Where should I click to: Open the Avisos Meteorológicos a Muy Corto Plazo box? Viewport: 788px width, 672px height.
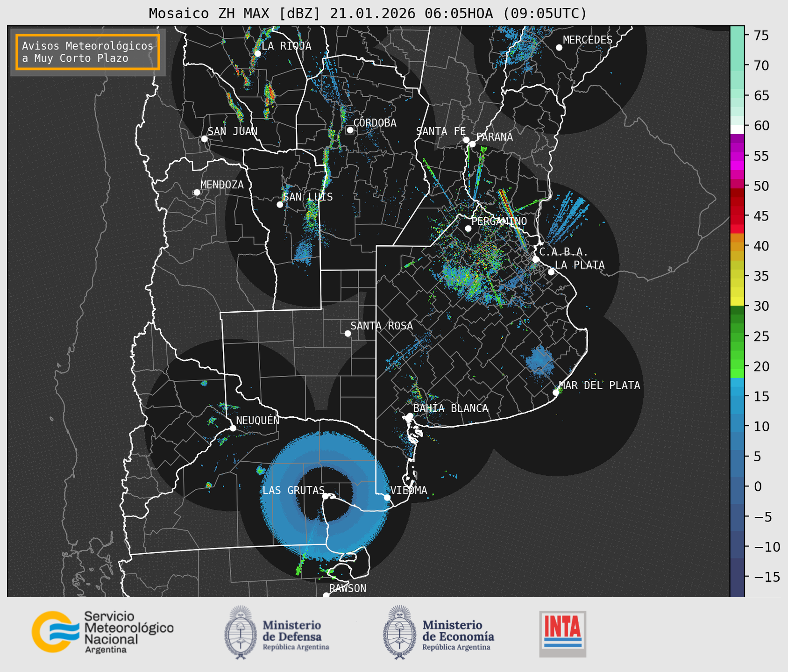click(88, 52)
